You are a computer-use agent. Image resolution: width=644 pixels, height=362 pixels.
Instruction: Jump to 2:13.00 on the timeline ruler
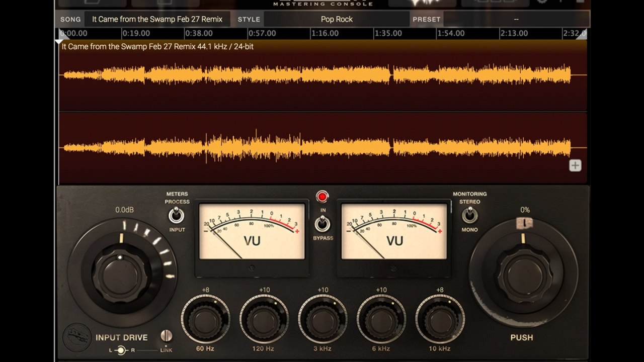point(514,34)
